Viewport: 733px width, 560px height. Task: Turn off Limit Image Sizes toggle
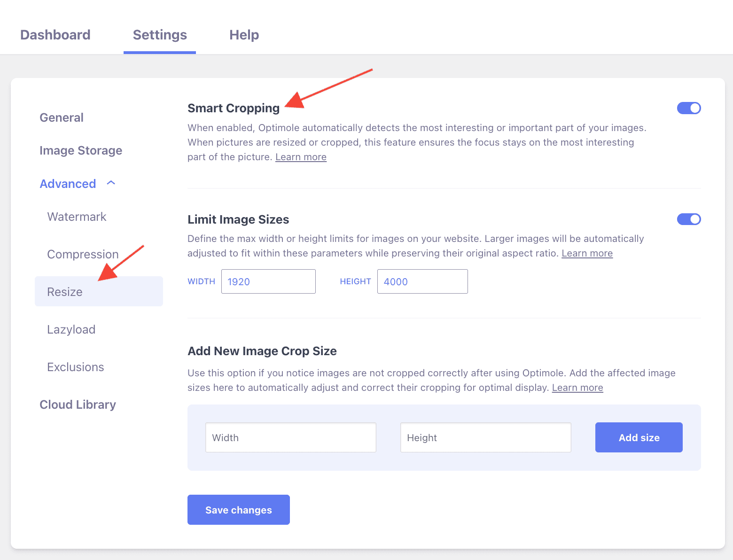(688, 219)
